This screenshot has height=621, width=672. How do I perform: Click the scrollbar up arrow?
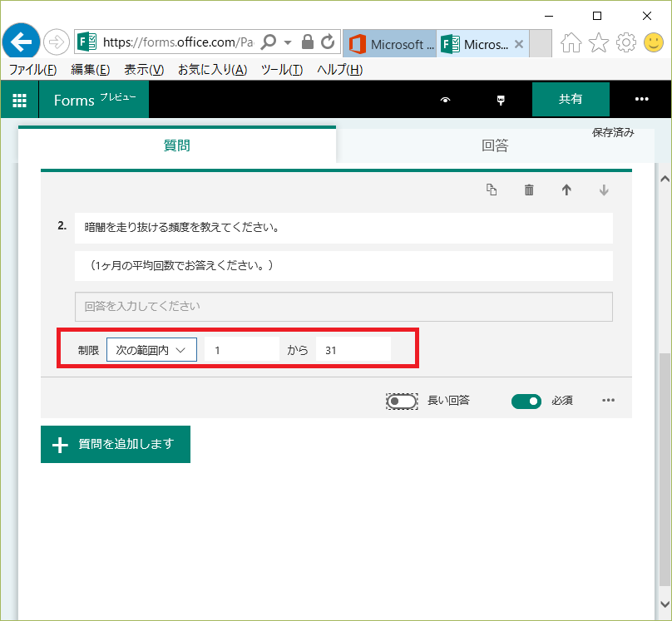point(665,179)
